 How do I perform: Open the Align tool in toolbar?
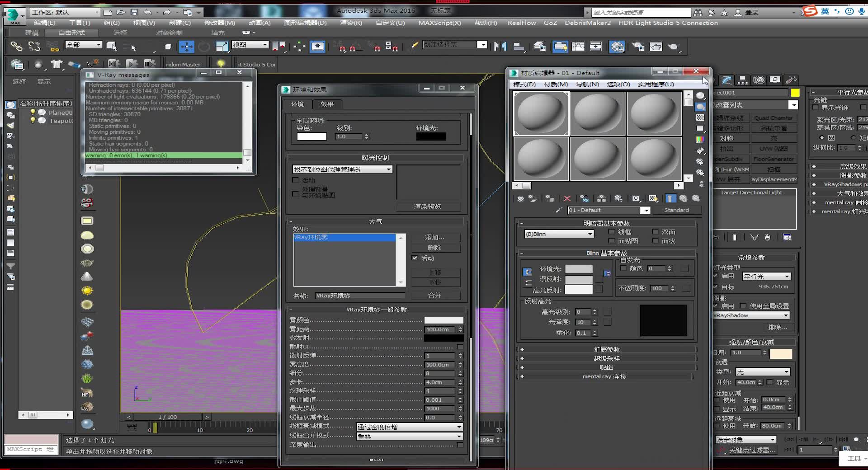pos(519,46)
